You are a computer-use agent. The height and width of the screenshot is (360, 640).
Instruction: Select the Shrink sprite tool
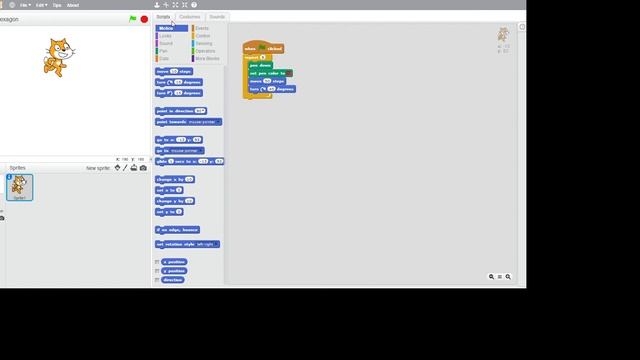click(x=185, y=5)
